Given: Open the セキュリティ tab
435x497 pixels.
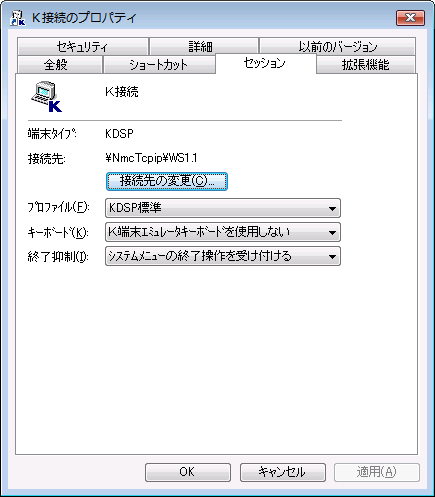Looking at the screenshot, I should [83, 47].
